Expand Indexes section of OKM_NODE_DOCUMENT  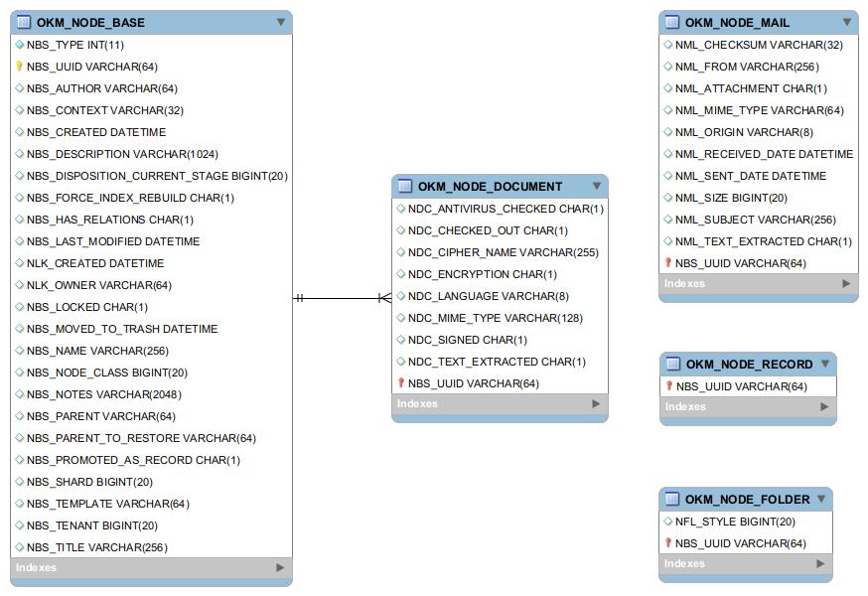click(x=596, y=404)
